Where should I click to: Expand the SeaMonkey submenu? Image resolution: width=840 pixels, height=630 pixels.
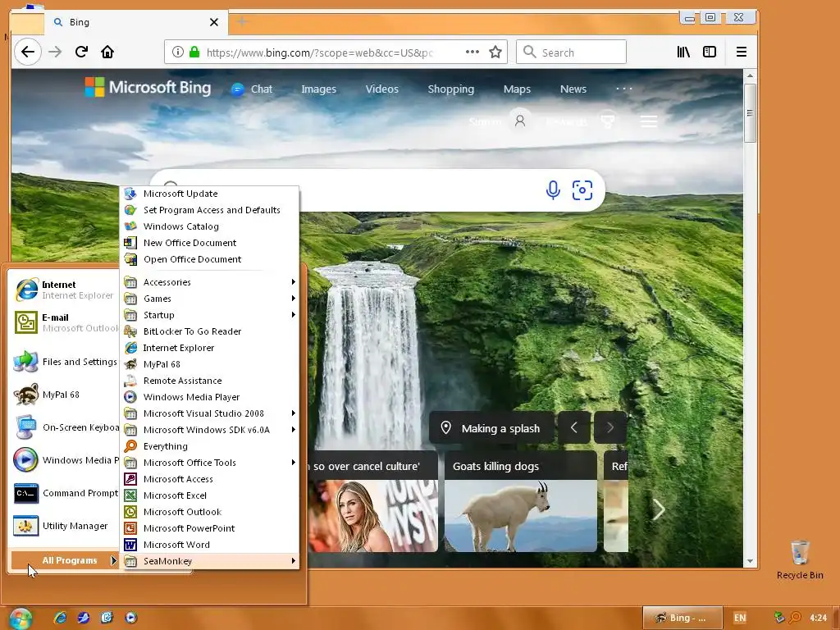(209, 561)
